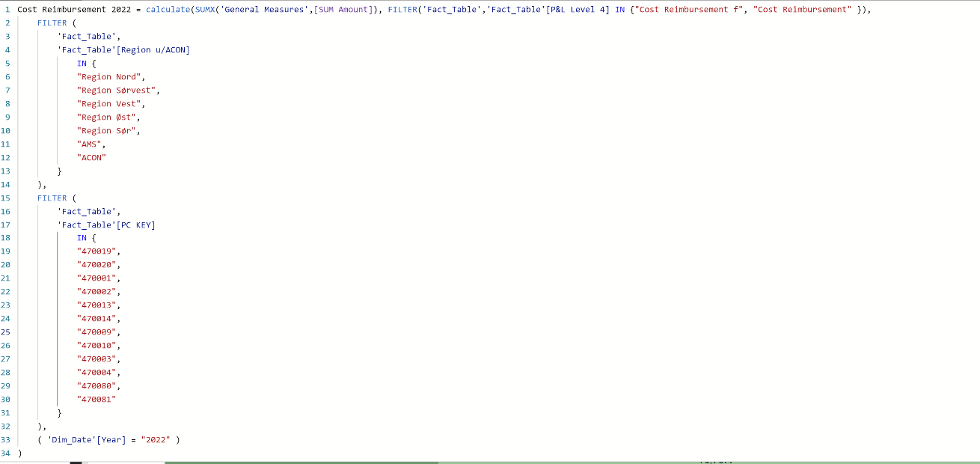Click the "AMS" string value

pos(89,144)
